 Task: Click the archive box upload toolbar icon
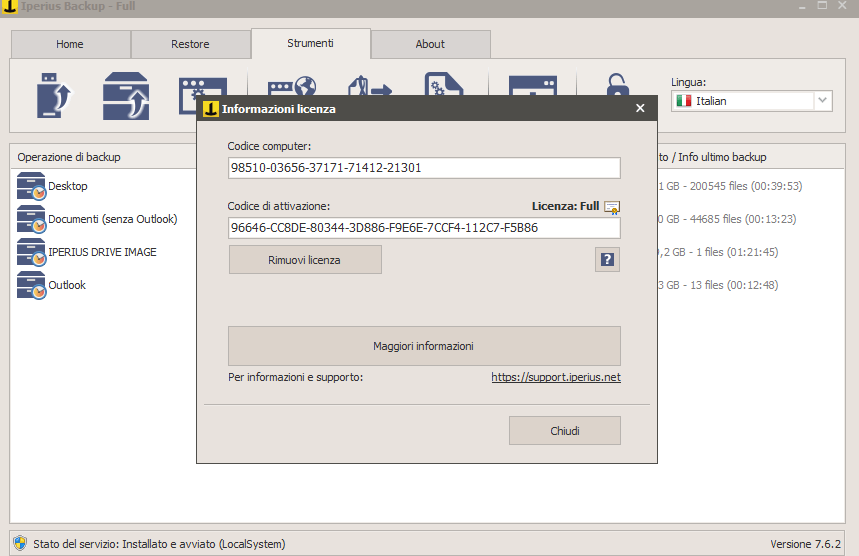pyautogui.click(x=126, y=96)
